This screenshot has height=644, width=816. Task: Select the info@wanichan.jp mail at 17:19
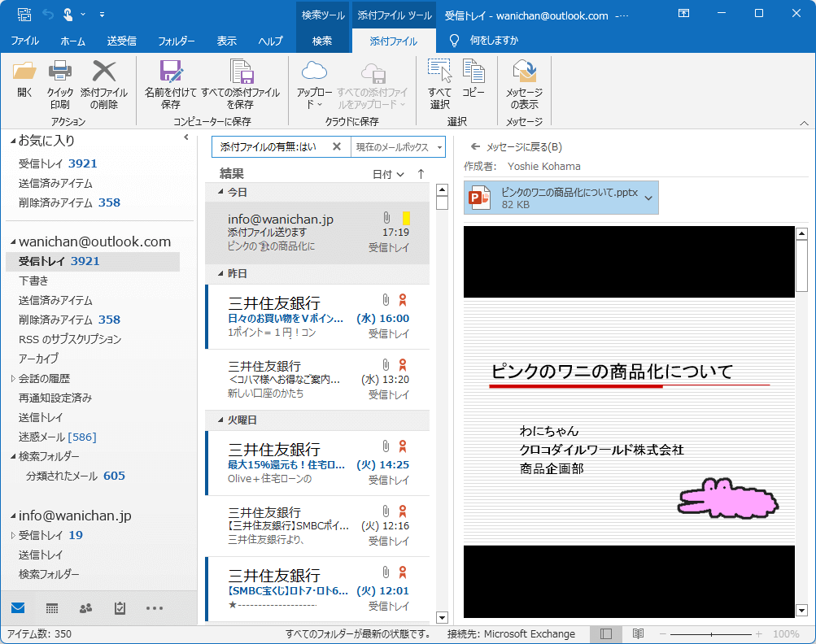click(317, 233)
